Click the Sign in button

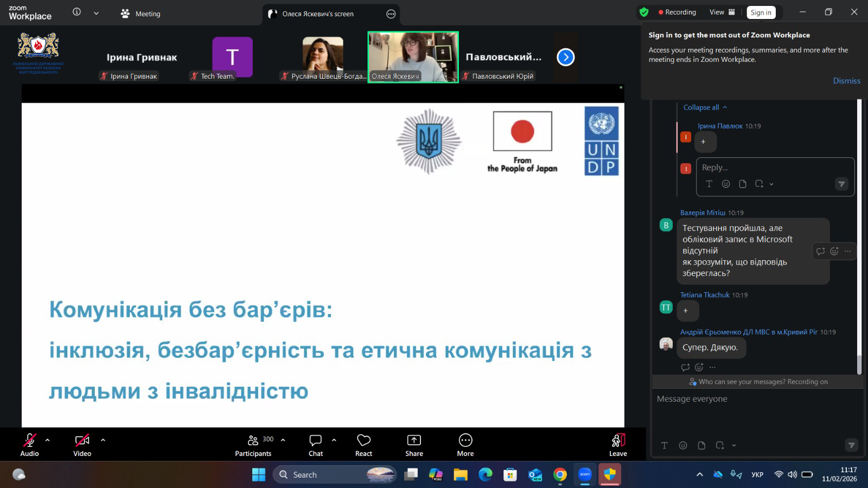pos(761,12)
